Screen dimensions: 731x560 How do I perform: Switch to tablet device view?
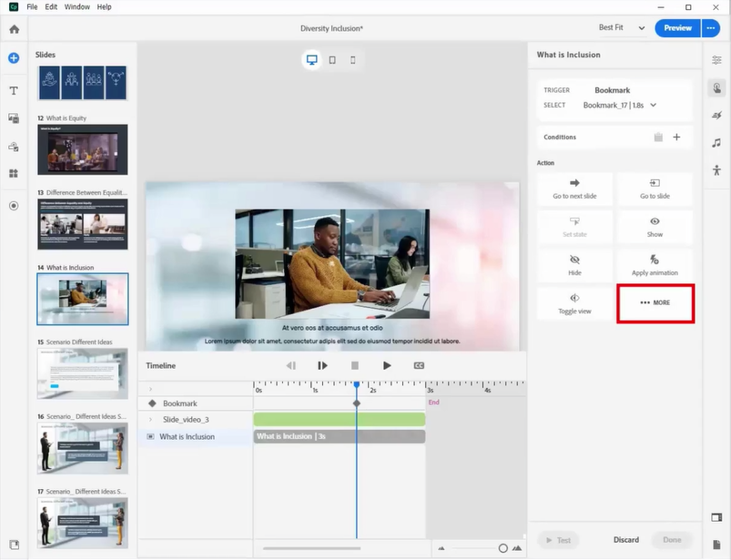pyautogui.click(x=332, y=60)
